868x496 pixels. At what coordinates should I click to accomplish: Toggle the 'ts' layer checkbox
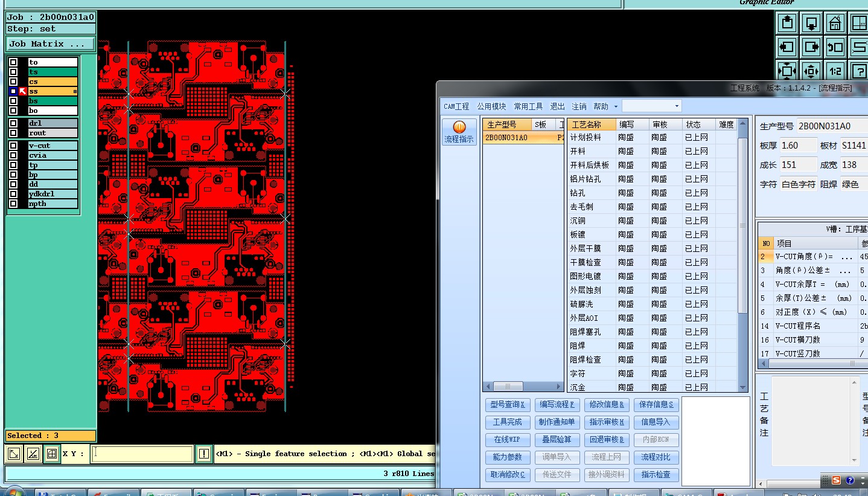13,72
